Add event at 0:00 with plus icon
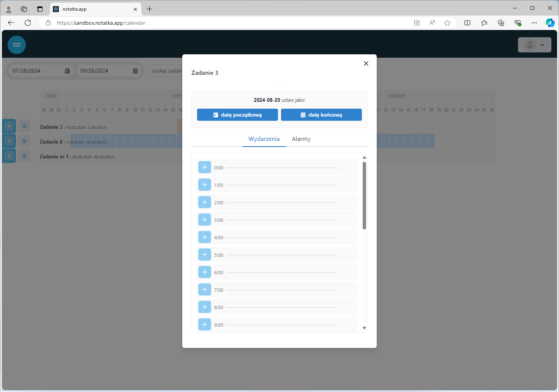 [x=205, y=167]
